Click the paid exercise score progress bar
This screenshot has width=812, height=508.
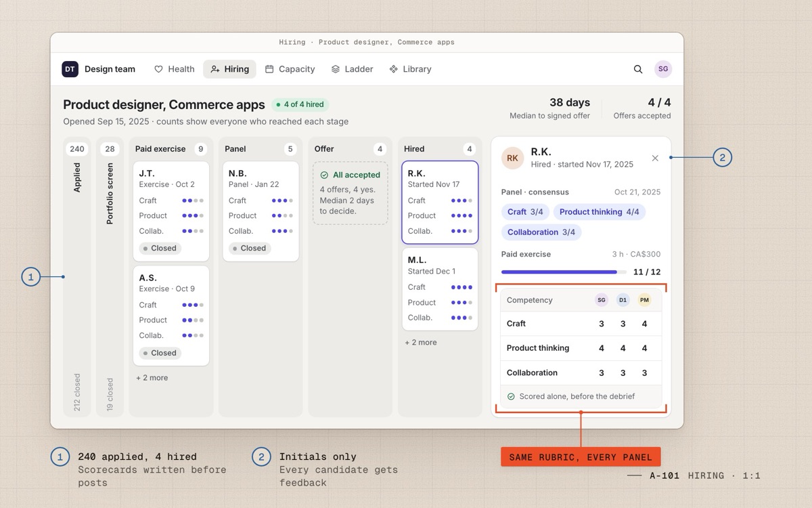[564, 272]
